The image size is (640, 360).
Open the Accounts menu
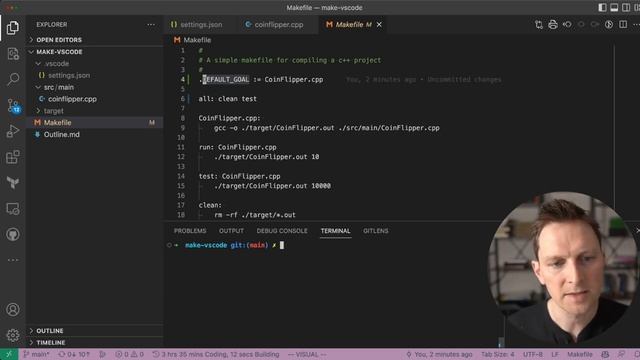(13, 309)
